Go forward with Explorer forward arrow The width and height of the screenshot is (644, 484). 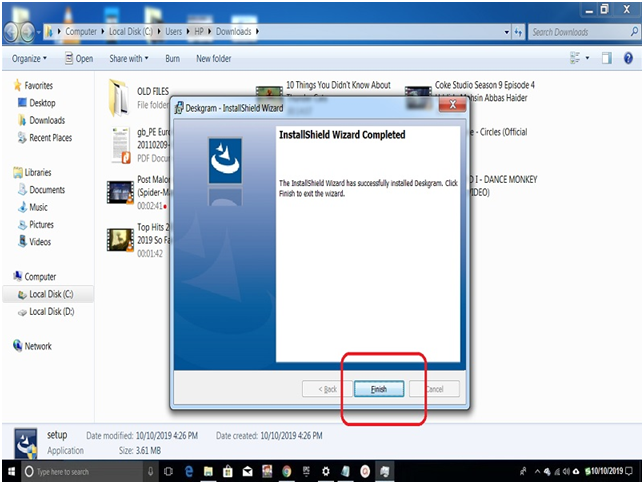click(28, 32)
